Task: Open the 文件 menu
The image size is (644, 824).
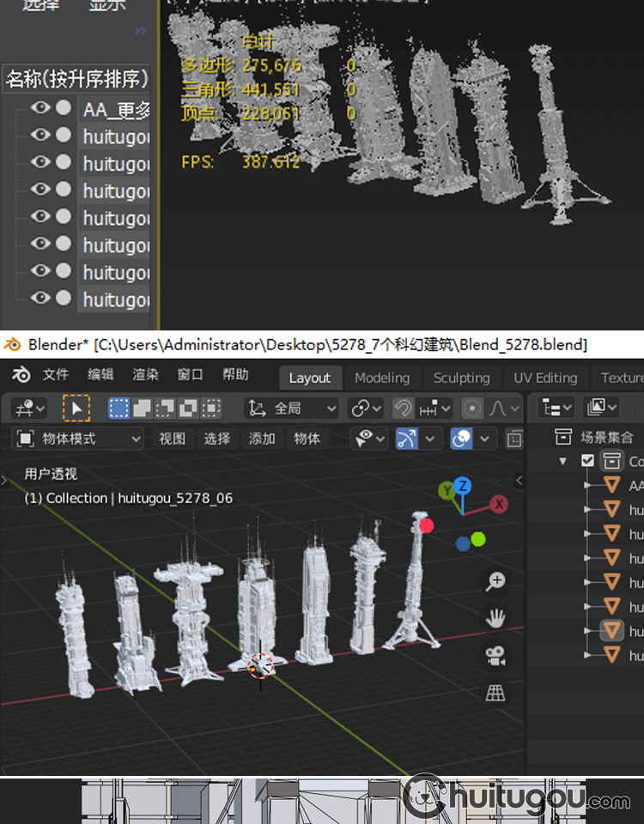Action: (56, 375)
